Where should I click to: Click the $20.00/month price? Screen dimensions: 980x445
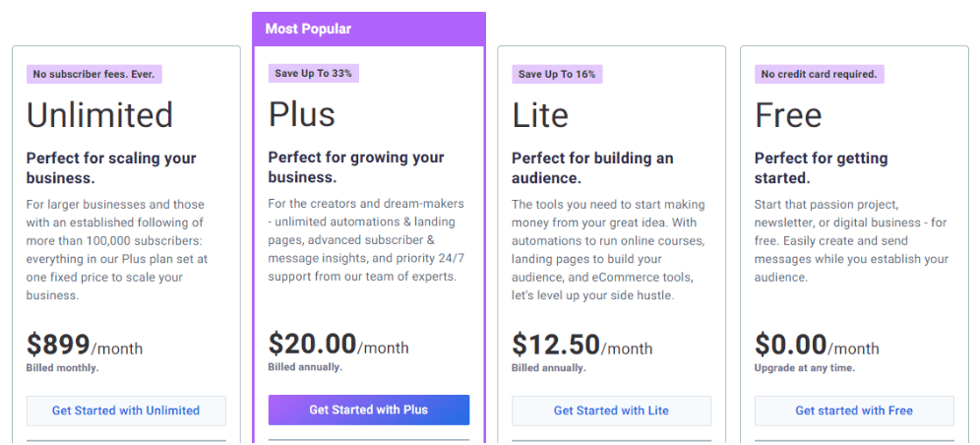338,345
